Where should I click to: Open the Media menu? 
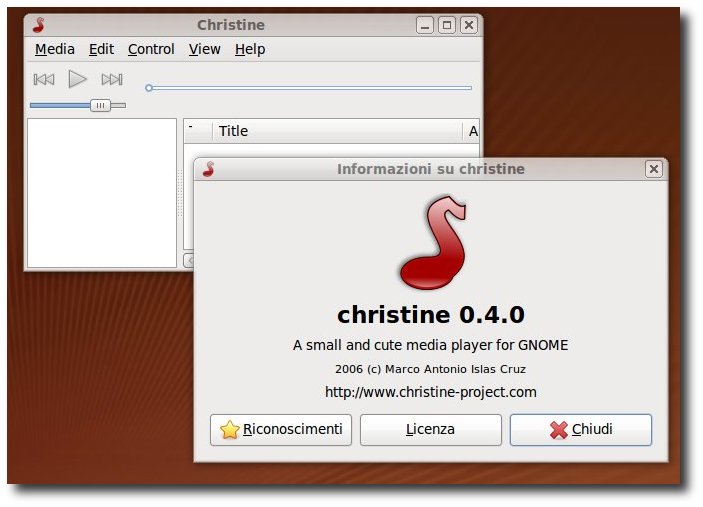click(x=55, y=49)
